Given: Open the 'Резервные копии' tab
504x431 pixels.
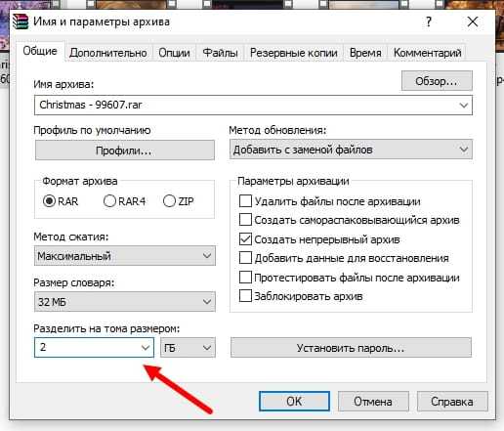Looking at the screenshot, I should pos(294,53).
